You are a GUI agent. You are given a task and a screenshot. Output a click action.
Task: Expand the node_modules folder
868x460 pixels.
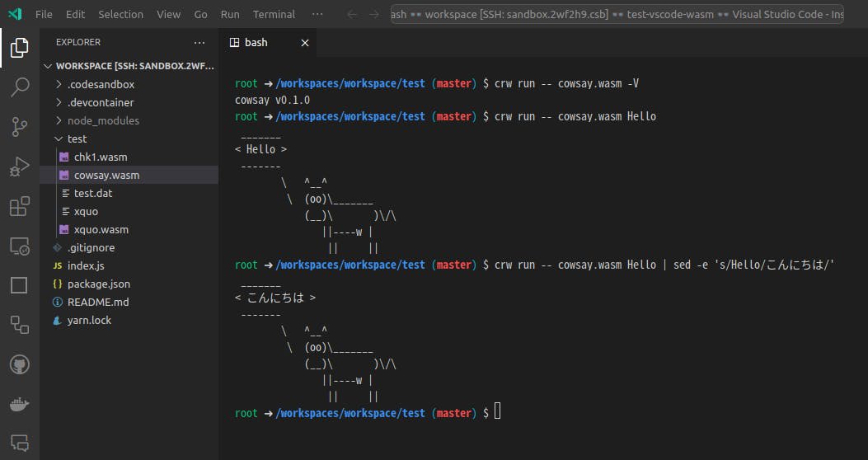tap(129, 120)
